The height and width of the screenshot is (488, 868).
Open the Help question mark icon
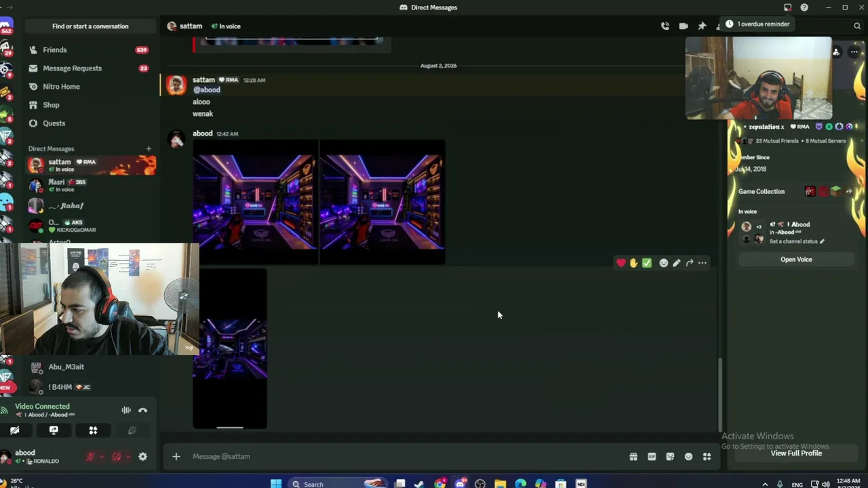pos(804,7)
